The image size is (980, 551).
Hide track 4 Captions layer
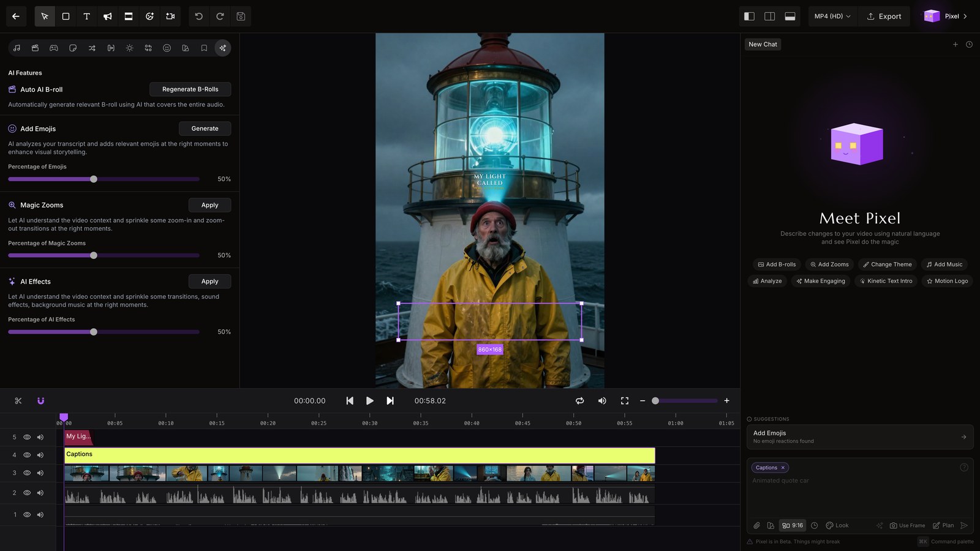pyautogui.click(x=27, y=455)
